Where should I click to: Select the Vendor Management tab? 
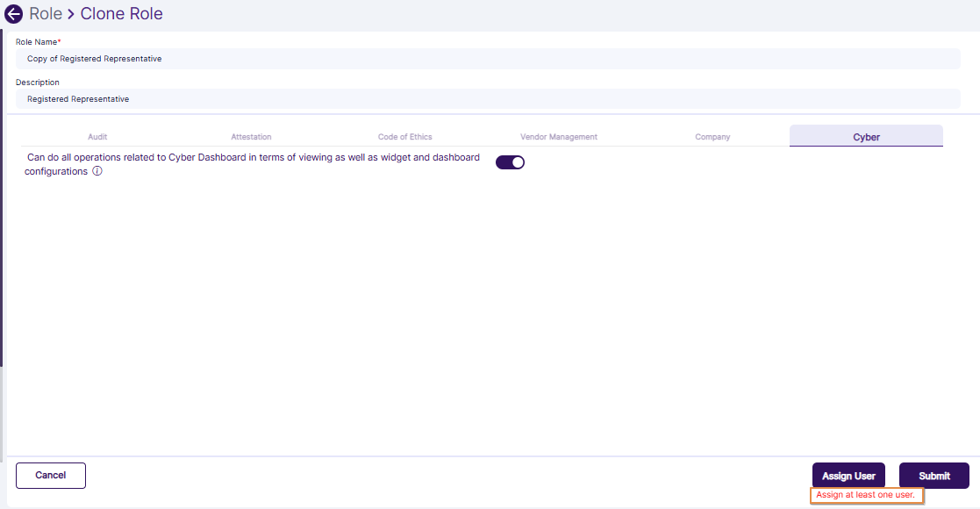tap(559, 137)
